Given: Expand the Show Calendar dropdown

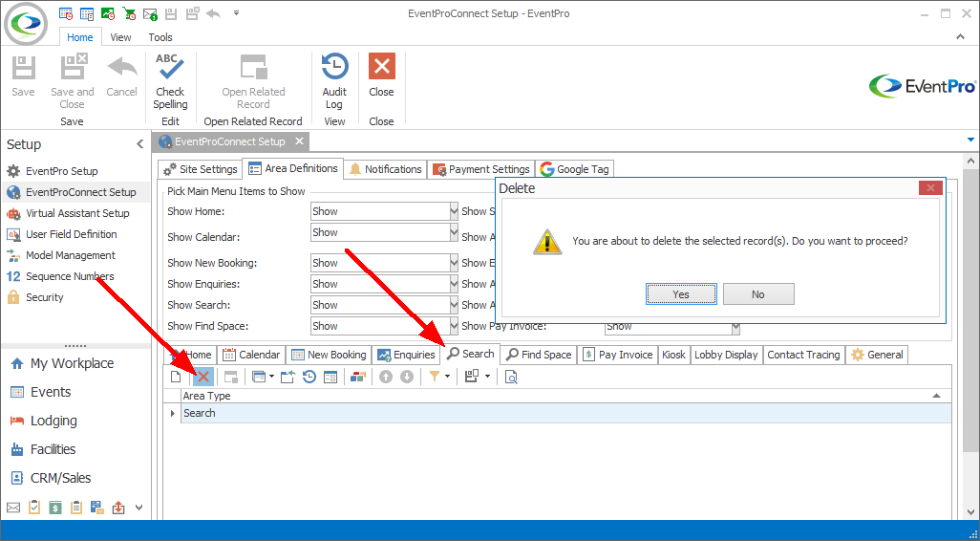Looking at the screenshot, I should coord(455,232).
